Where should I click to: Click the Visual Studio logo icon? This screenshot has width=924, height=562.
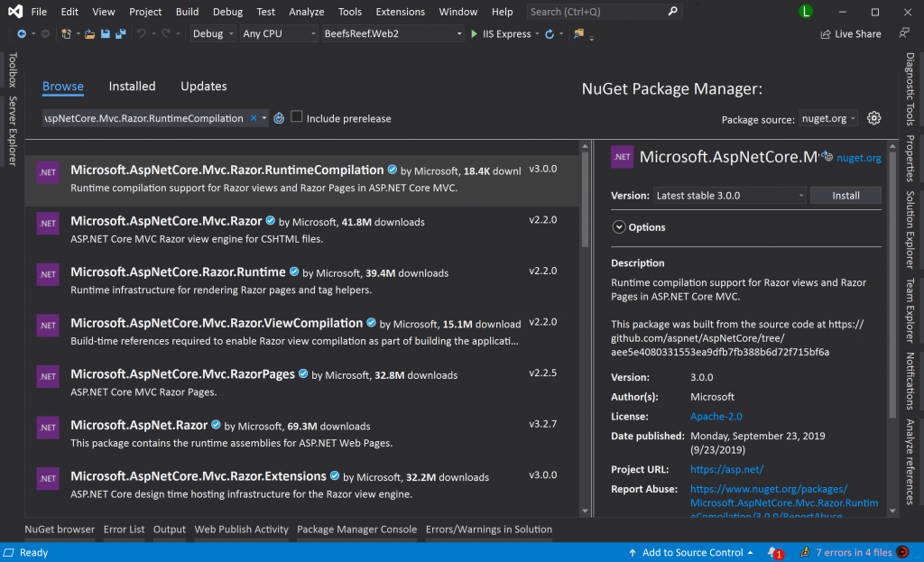[15, 11]
